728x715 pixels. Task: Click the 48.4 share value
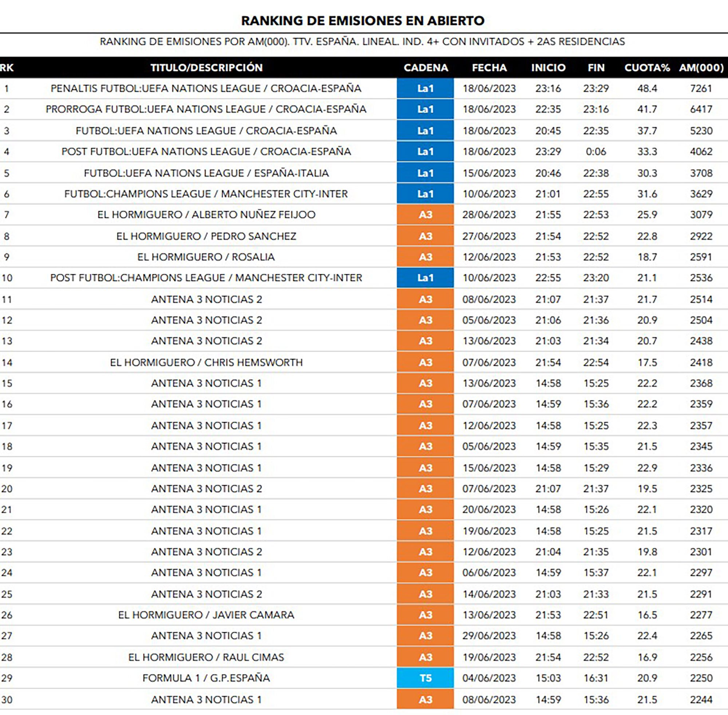click(647, 88)
